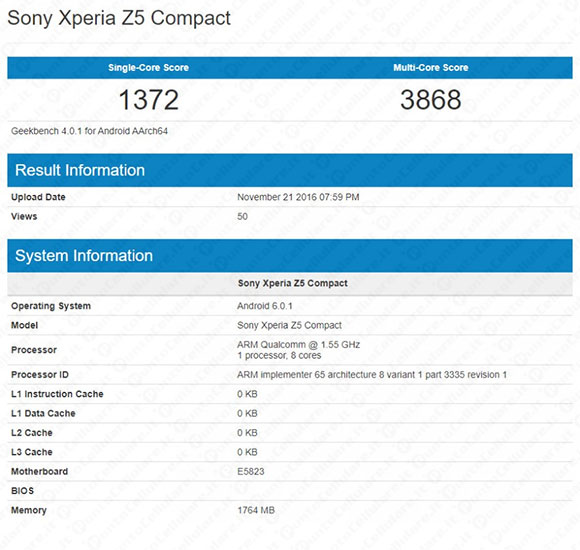Screen dimensions: 580x550
Task: Select the Model value 'Sony Xperia Z5 Compact'
Action: 289,325
